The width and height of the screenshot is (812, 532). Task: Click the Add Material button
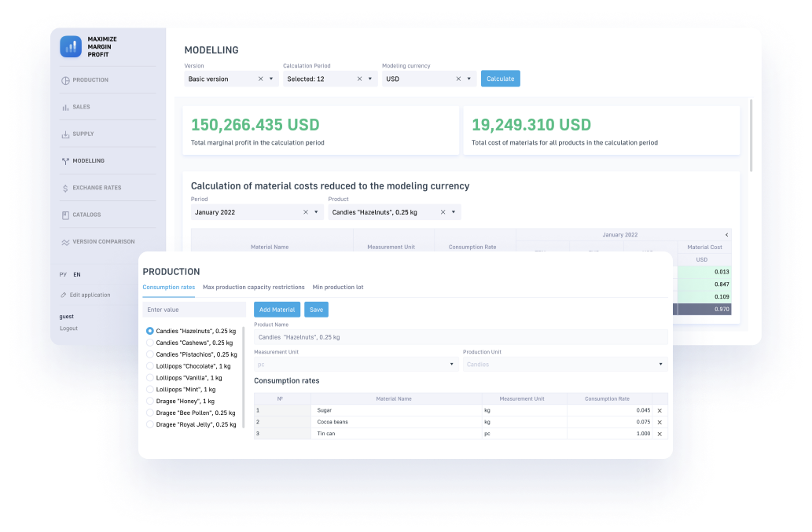[x=277, y=310]
